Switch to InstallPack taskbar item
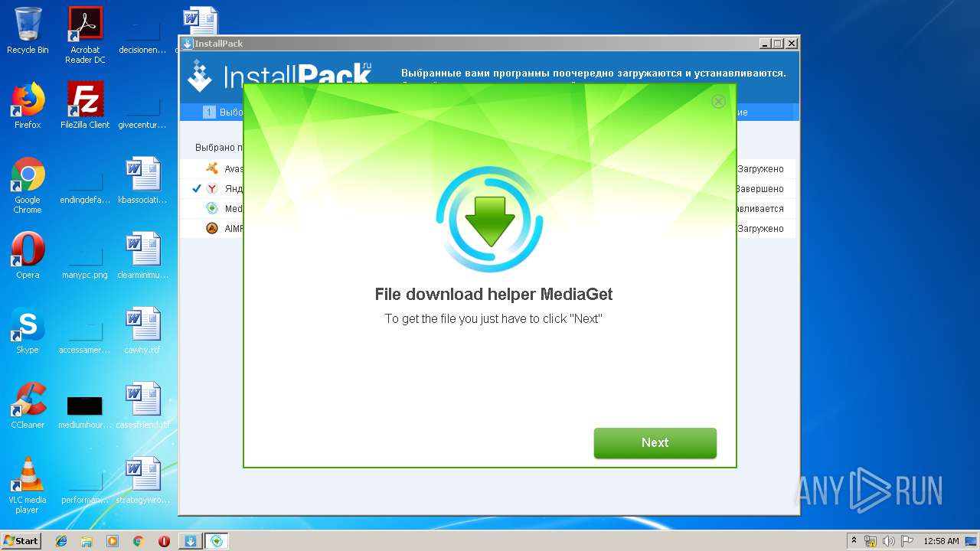 tap(191, 541)
